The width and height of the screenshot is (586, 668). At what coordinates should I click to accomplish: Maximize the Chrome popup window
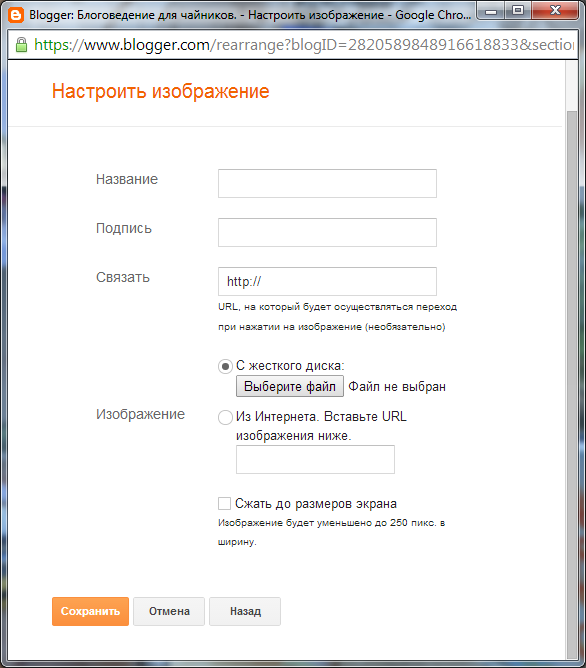(518, 11)
